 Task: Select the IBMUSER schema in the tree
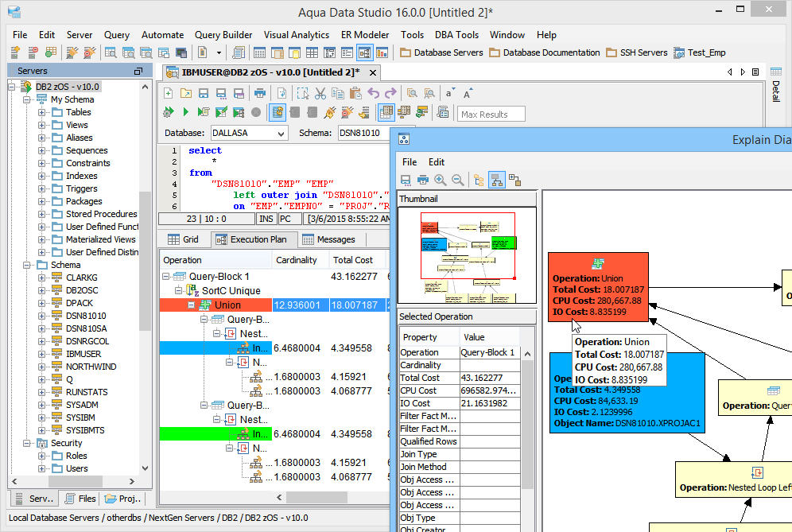83,354
